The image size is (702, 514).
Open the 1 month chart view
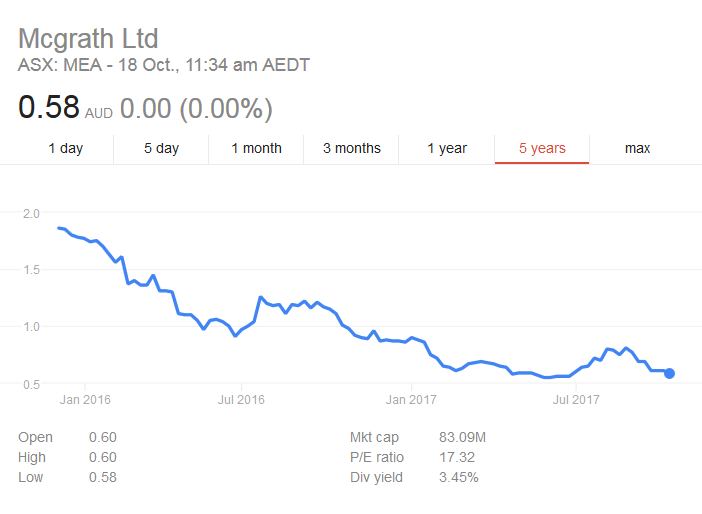(256, 148)
